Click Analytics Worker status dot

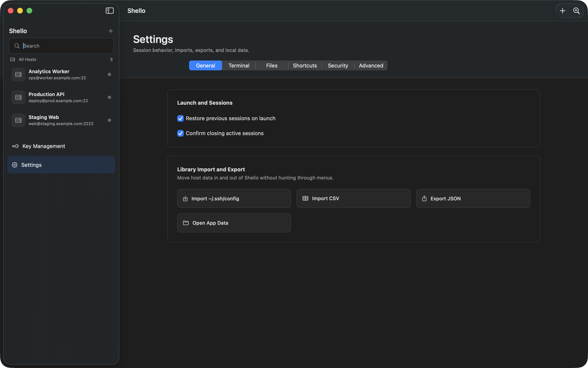click(x=109, y=74)
